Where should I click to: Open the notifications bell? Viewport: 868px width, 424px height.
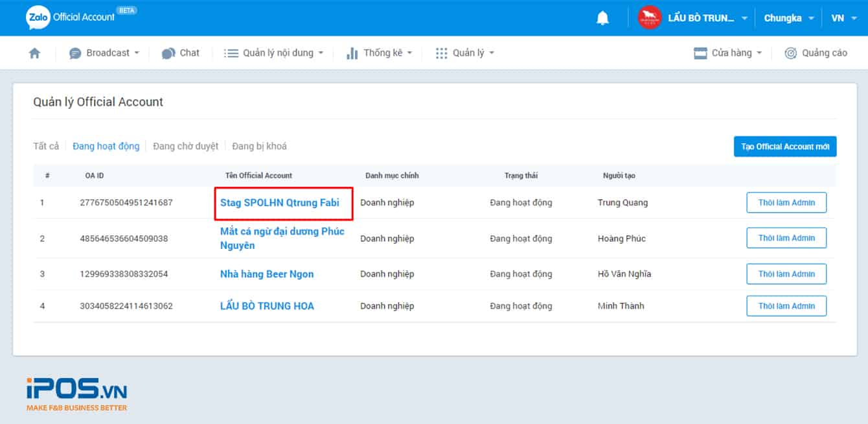tap(602, 18)
